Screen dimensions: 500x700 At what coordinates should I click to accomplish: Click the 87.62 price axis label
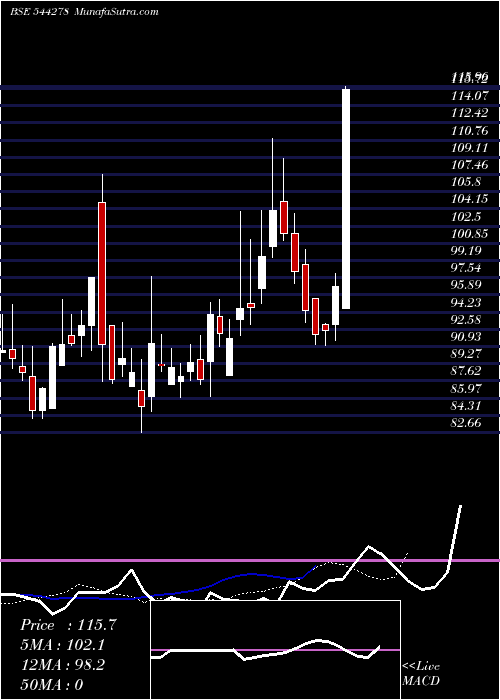467,371
